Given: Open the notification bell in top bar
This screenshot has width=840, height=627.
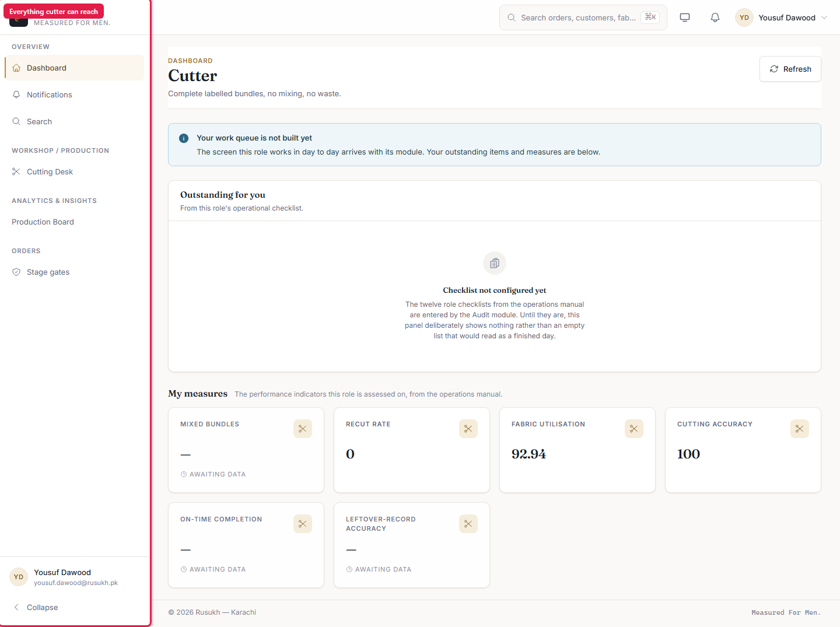Looking at the screenshot, I should coord(715,17).
